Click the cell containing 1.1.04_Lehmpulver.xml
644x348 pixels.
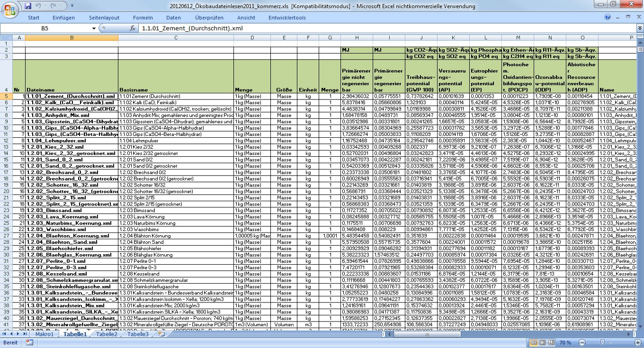[x=71, y=141]
